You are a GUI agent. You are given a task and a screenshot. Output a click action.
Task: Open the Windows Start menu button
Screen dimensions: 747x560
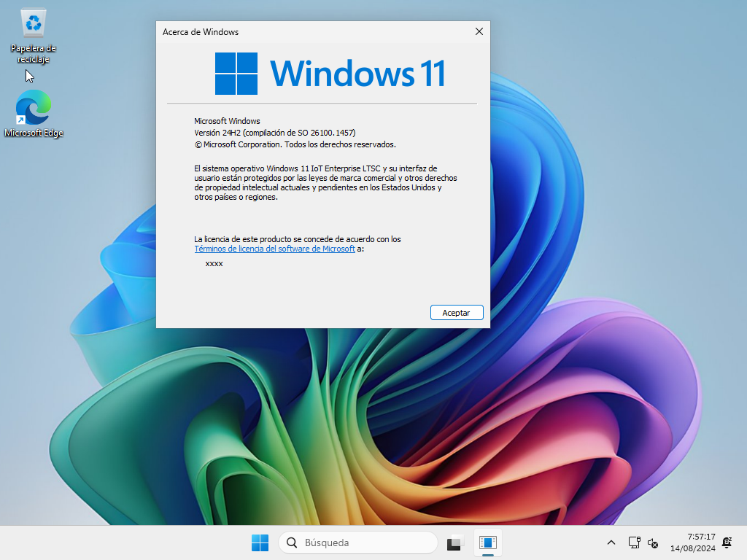click(260, 542)
